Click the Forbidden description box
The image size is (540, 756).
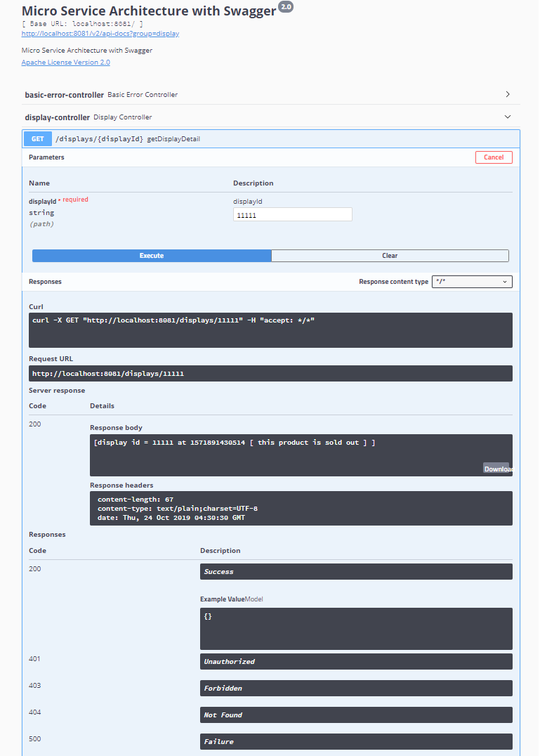pos(356,688)
